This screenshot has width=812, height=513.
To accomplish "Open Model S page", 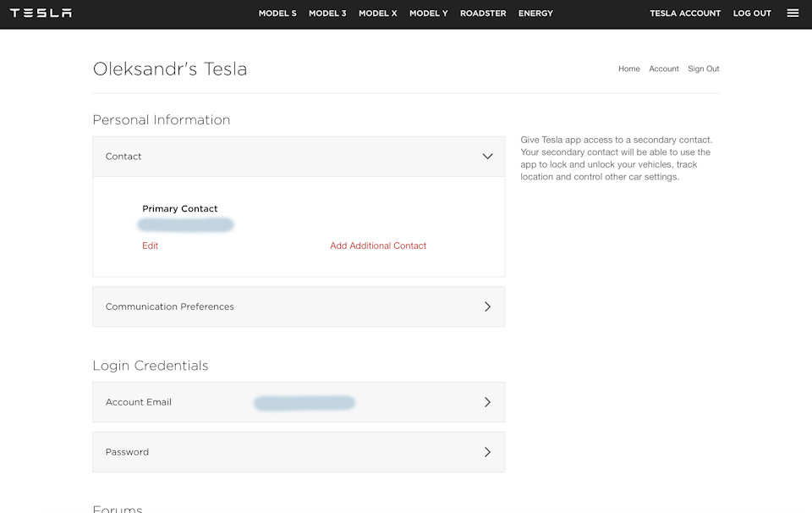I will pos(277,14).
